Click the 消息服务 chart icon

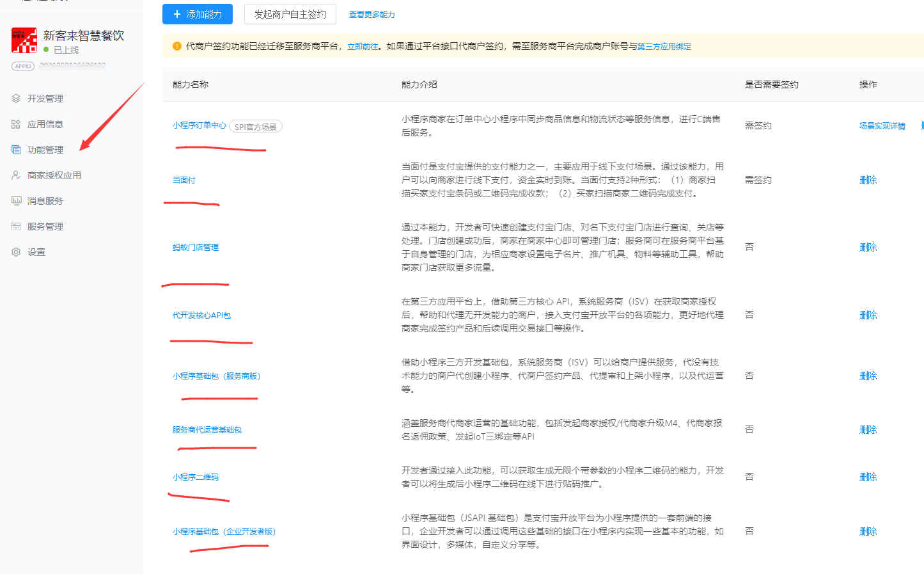tap(16, 201)
